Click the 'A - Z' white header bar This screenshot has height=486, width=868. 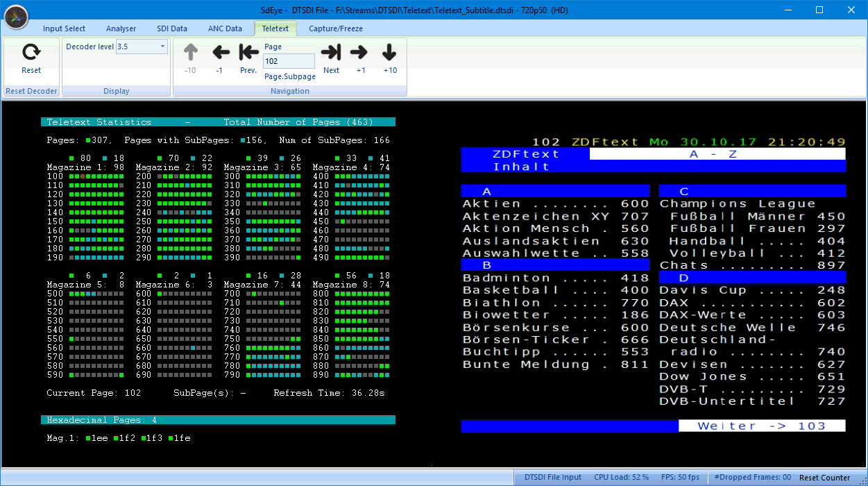[x=717, y=154]
